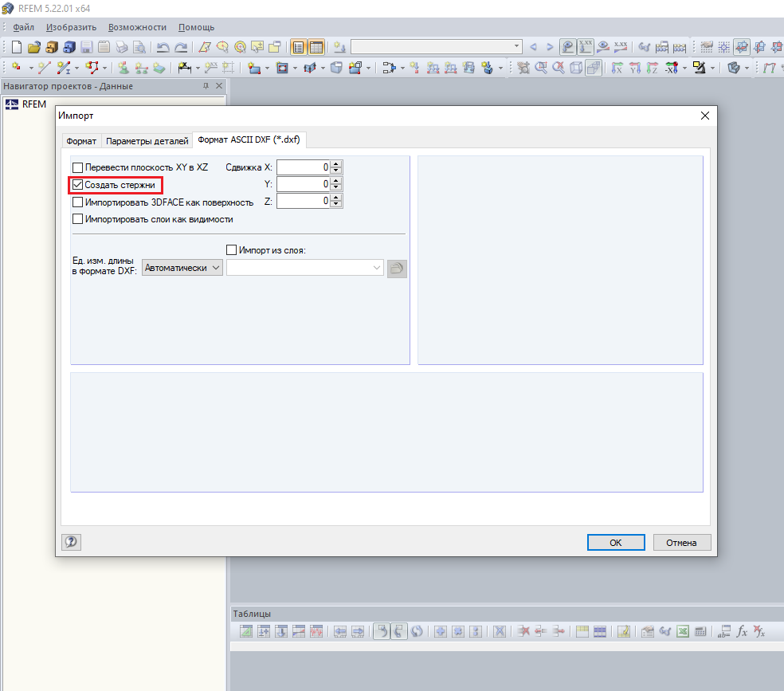Click the new member with I-section icon
The width and height of the screenshot is (784, 691).
click(63, 68)
